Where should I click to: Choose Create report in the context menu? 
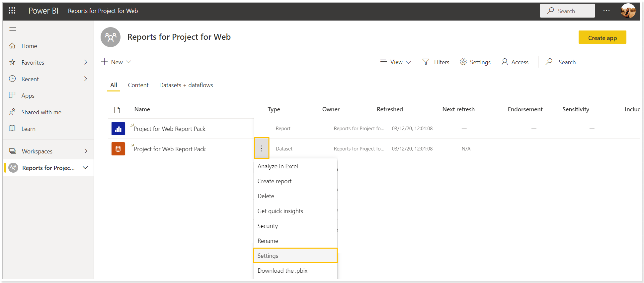click(x=295, y=181)
